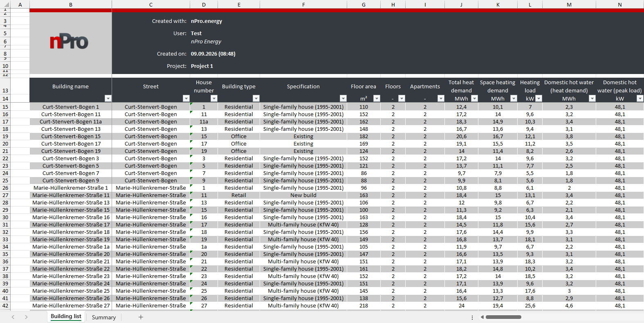
Task: Select domestic hot water '4,6' cell
Action: [x=569, y=305]
